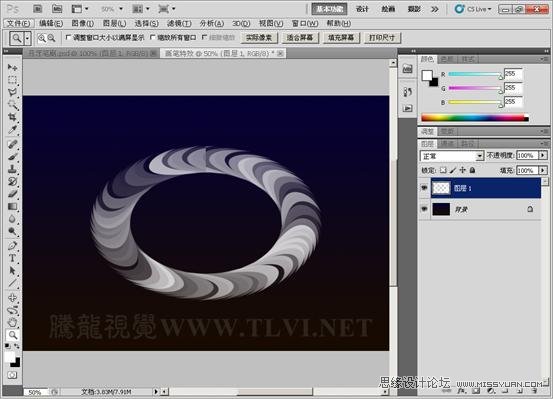
Task: Click the Color panel spectrum ramp
Action: [x=475, y=118]
